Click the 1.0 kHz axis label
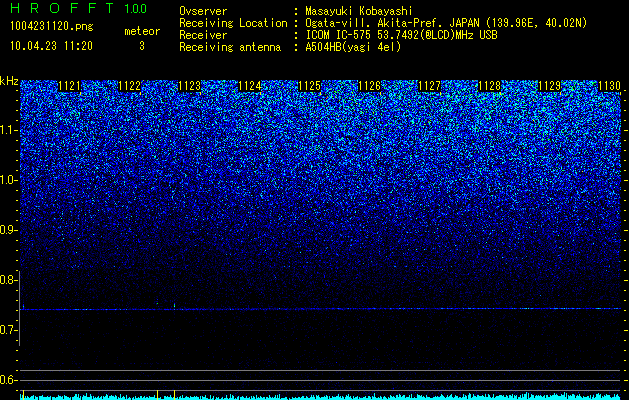This screenshot has height=400, width=629. click(x=7, y=180)
